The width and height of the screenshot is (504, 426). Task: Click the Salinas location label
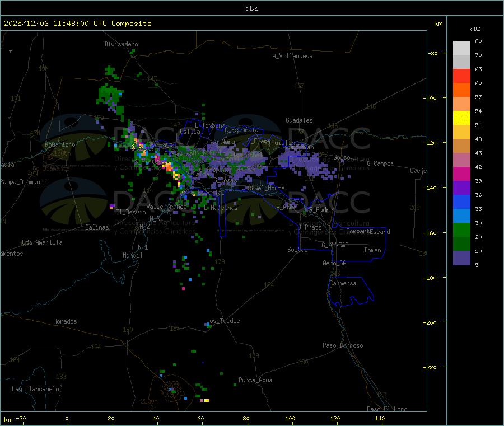(x=97, y=227)
